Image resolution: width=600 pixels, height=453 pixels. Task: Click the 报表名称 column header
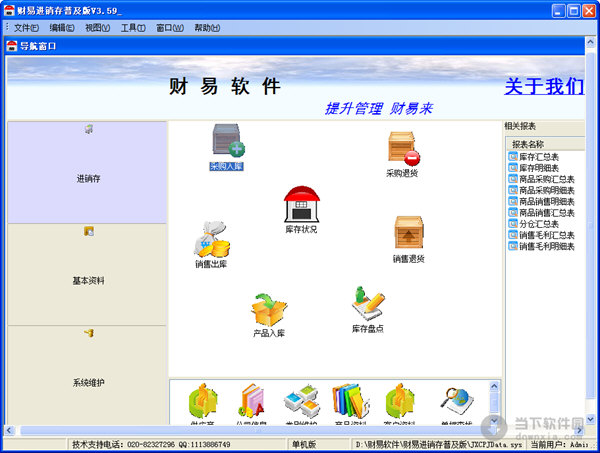click(545, 144)
